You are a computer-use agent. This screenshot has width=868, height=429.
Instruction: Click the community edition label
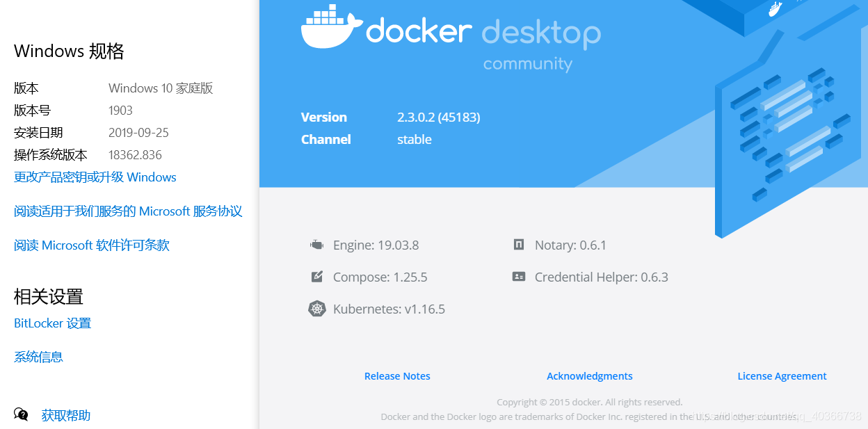coord(528,64)
